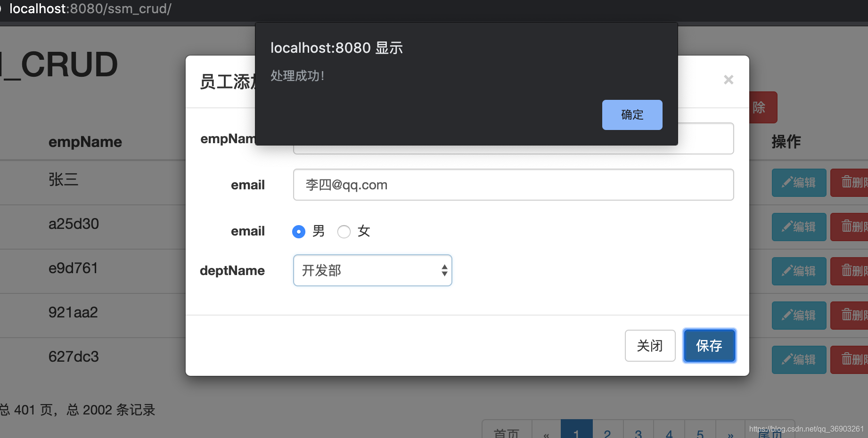Delete the a25d30 row with trash button
Screen dimensions: 868x438
[849, 227]
